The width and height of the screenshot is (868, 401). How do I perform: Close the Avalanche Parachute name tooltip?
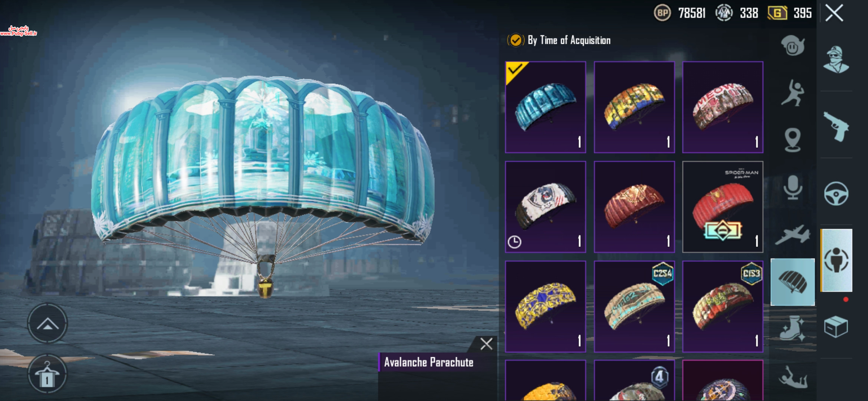tap(486, 344)
